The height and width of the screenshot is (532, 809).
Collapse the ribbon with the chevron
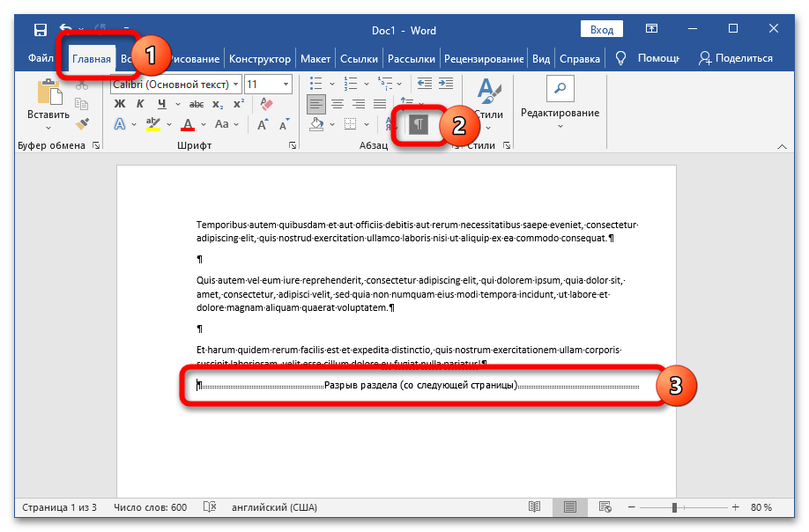pos(782,147)
